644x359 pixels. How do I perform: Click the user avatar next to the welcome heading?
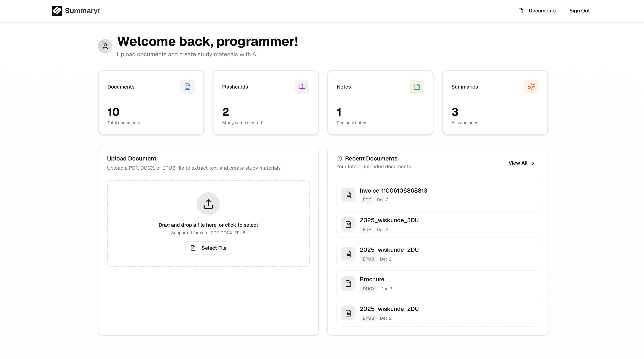[105, 46]
